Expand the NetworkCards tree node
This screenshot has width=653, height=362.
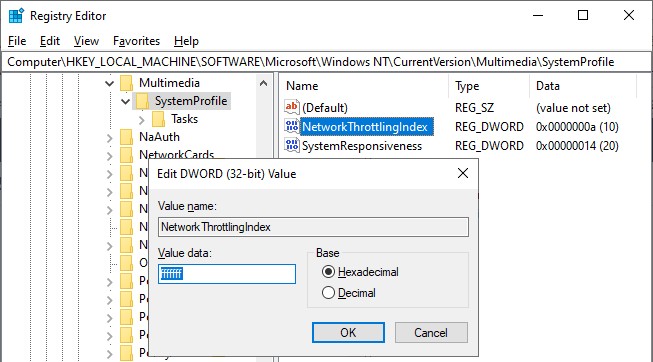[110, 156]
